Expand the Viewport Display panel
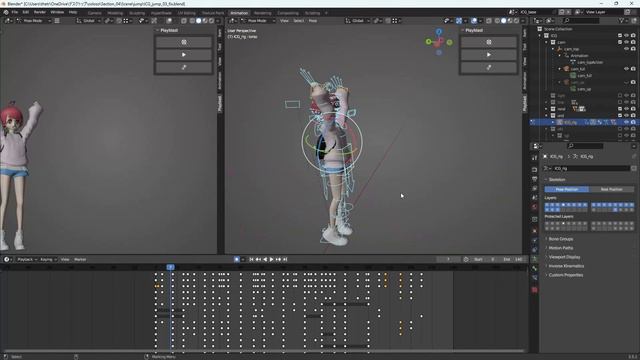 [564, 257]
